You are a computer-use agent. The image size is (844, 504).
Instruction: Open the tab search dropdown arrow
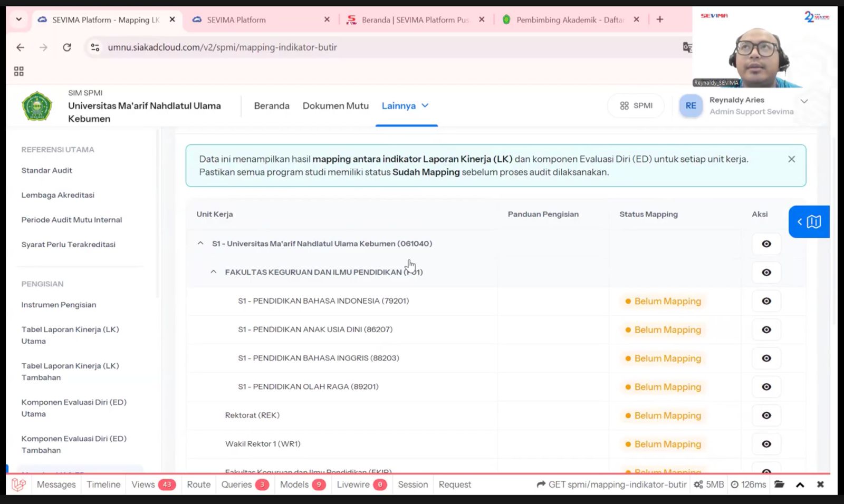coord(19,20)
